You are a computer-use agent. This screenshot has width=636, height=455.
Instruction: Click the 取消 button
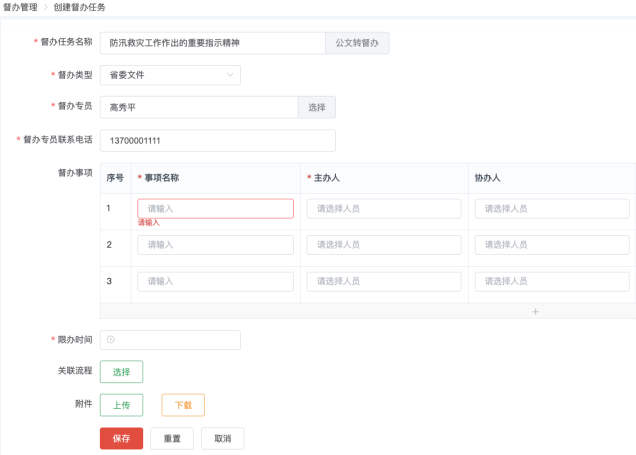coord(222,438)
